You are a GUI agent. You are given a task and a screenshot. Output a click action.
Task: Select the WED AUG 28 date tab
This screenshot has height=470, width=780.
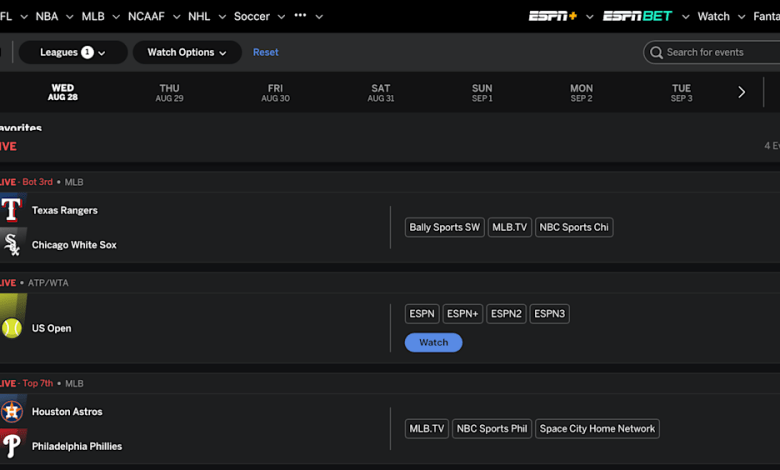click(x=63, y=92)
